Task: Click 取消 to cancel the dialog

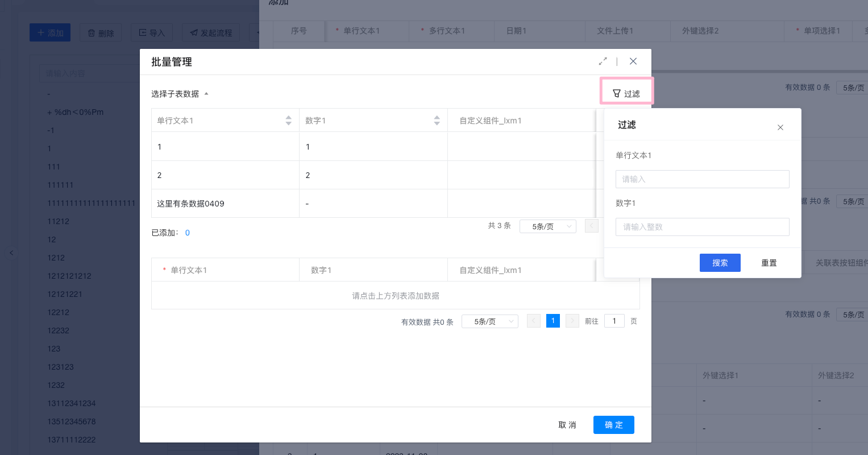Action: click(x=567, y=425)
